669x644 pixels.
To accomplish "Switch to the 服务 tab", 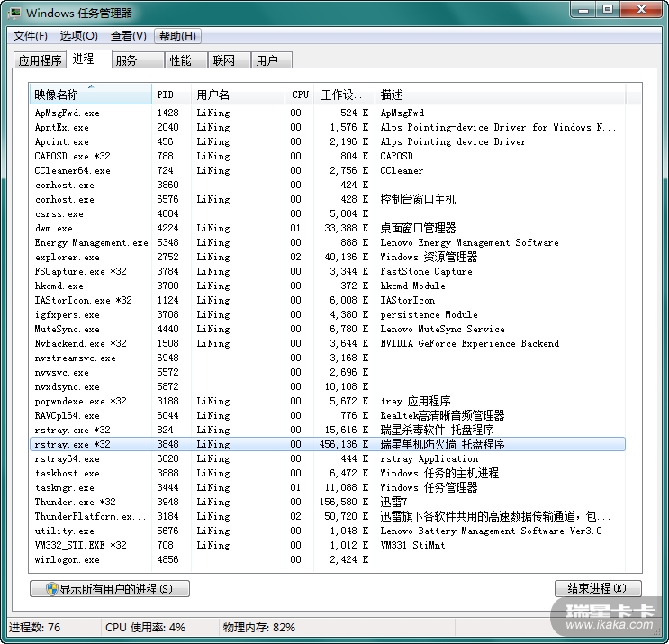I will [139, 60].
